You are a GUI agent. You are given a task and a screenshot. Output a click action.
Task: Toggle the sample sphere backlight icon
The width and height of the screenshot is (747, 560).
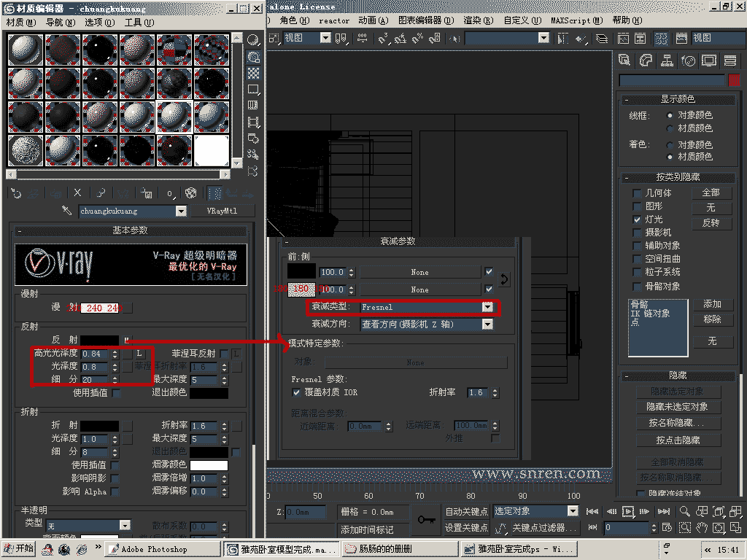click(253, 57)
